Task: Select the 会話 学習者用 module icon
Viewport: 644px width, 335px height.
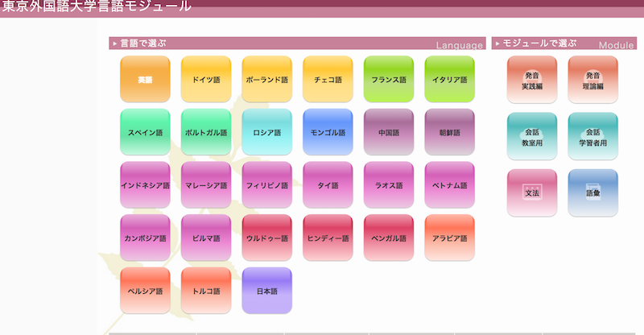Action: [592, 136]
